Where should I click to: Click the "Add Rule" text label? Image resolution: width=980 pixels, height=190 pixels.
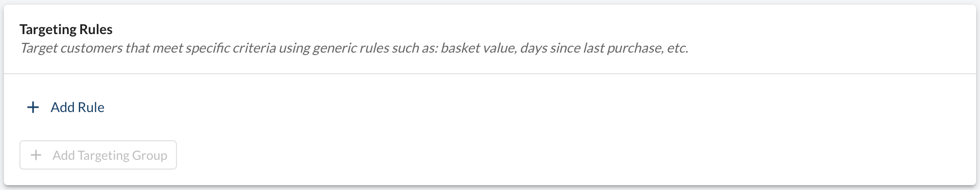tap(77, 107)
